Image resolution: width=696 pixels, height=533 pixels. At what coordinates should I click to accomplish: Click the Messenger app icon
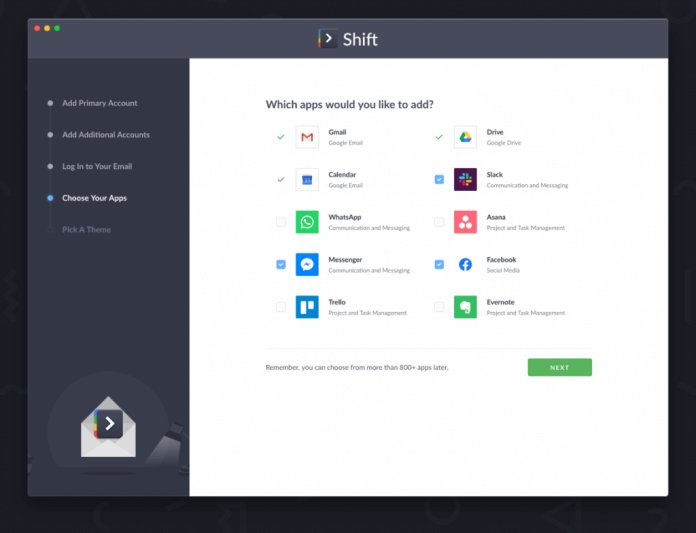coord(307,265)
